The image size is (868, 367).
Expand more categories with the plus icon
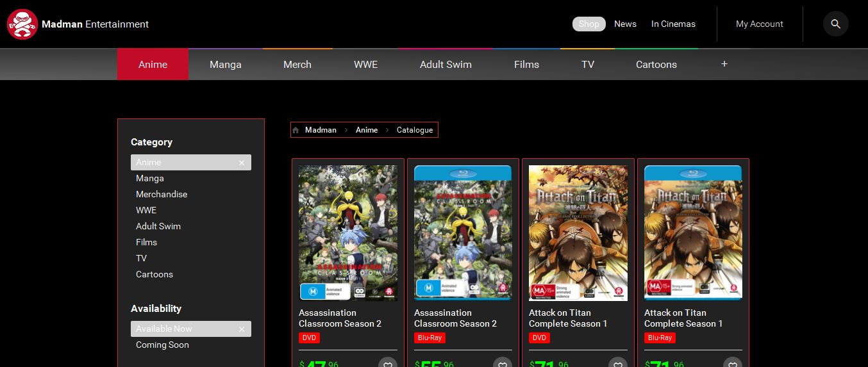724,64
